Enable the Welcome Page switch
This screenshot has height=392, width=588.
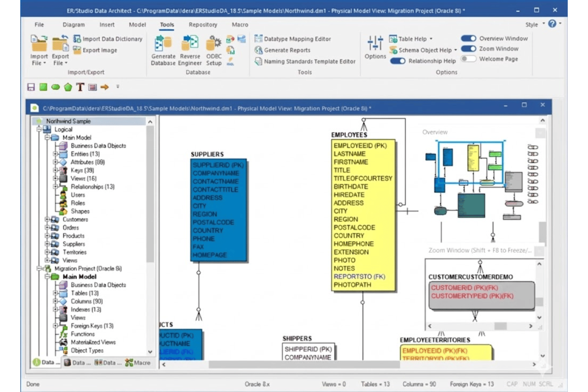[x=468, y=59]
